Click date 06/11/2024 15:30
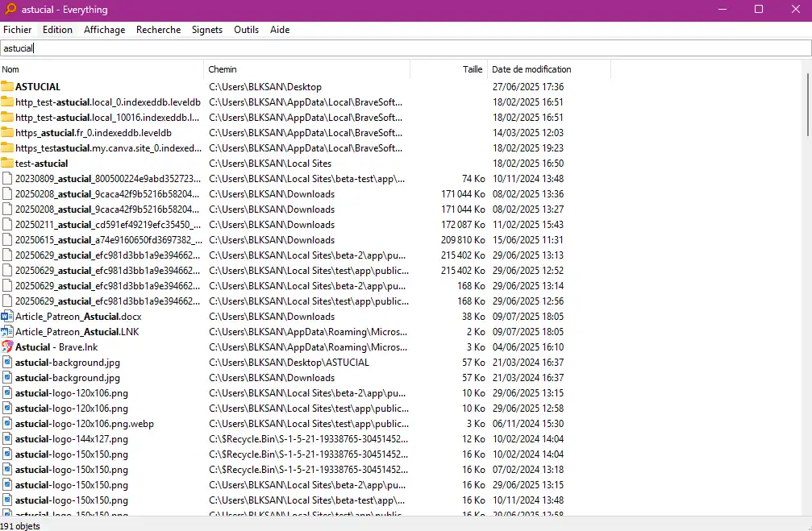Screen dimensions: 812x531 [x=527, y=424]
